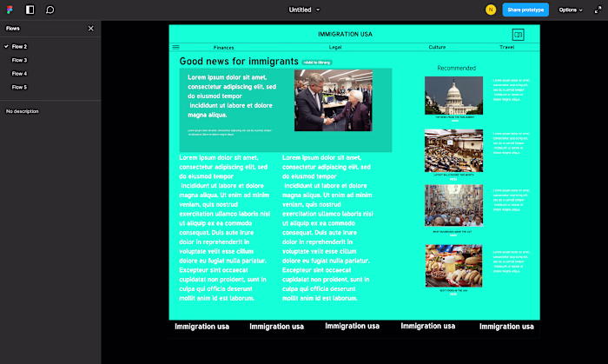Open the Capitol building recommended thumbnail
This screenshot has height=364, width=608.
(x=453, y=96)
